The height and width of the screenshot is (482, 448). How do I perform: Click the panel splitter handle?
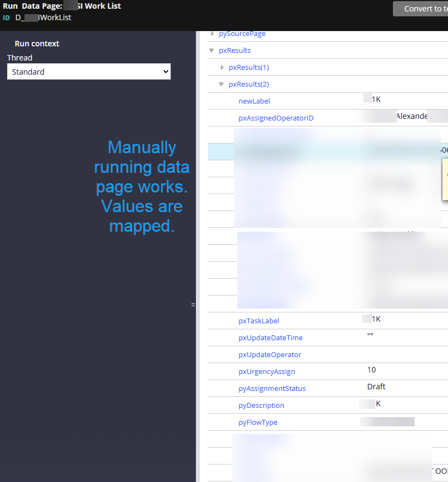pyautogui.click(x=193, y=305)
